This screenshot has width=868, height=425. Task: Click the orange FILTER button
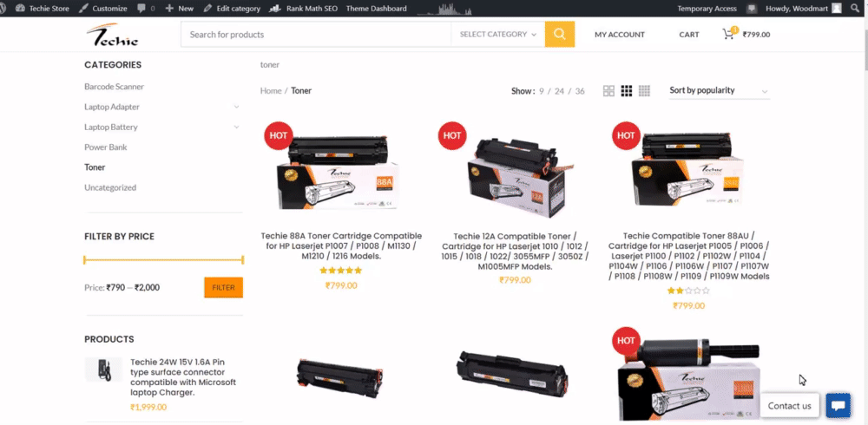224,288
